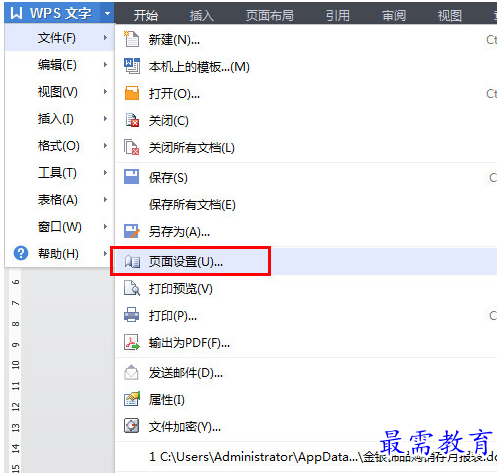
Task: Click the blue Help question mark icon
Action: pos(21,253)
